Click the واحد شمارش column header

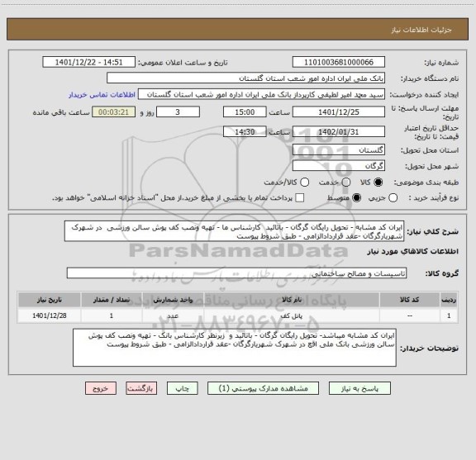pos(173,300)
